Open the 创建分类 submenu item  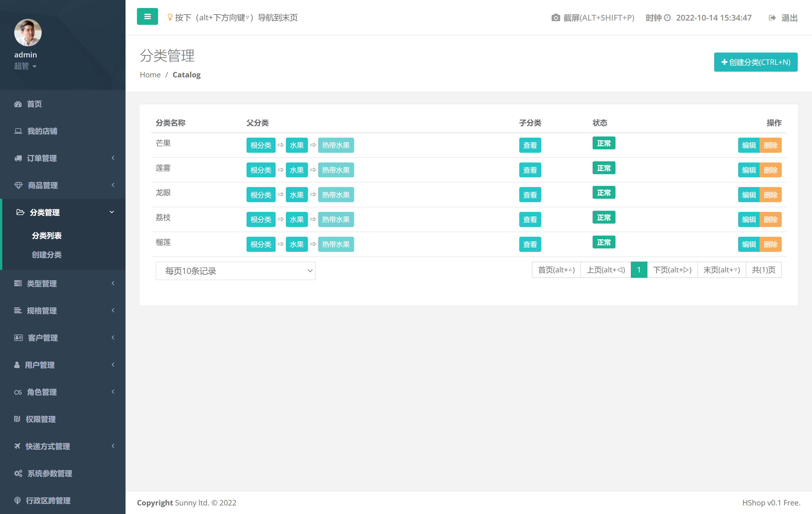point(47,254)
